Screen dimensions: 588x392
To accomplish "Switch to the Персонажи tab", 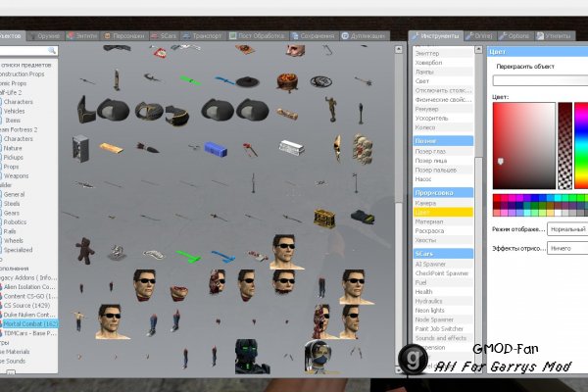I will click(x=124, y=36).
